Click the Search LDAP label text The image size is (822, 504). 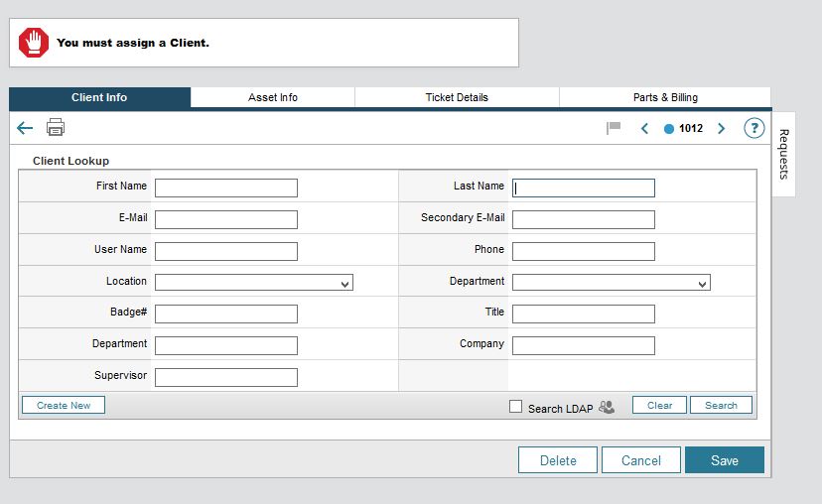click(560, 409)
